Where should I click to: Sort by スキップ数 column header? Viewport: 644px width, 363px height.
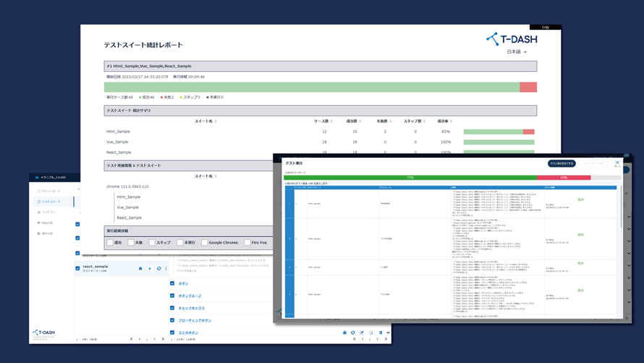(414, 121)
